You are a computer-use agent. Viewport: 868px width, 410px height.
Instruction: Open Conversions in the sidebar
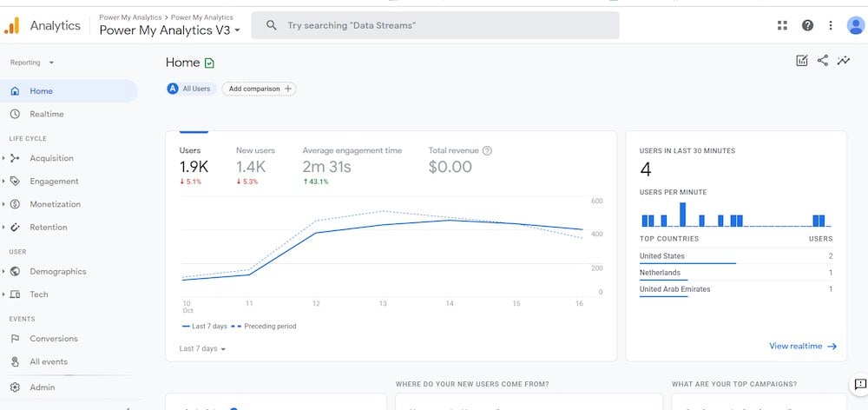click(x=54, y=339)
